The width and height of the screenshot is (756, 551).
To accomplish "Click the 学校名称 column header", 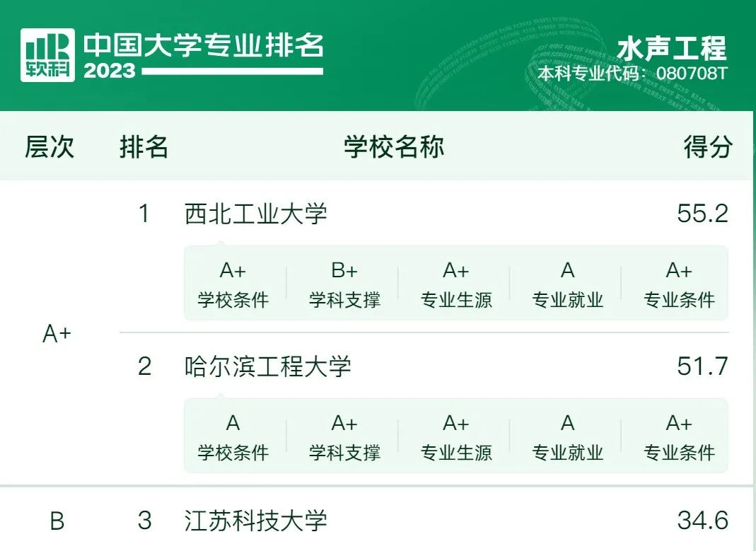I will (394, 146).
